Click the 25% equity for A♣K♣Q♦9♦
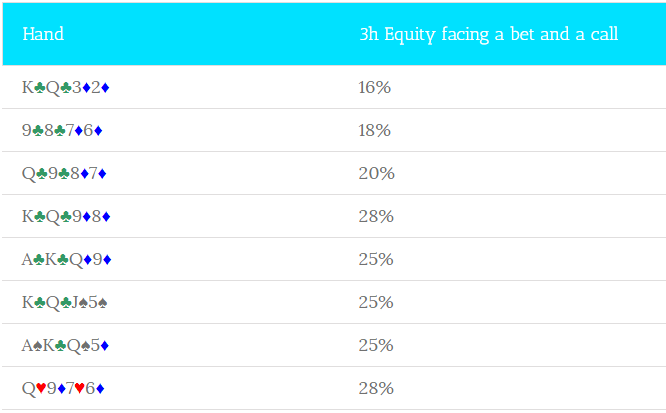The image size is (666, 413). click(376, 259)
